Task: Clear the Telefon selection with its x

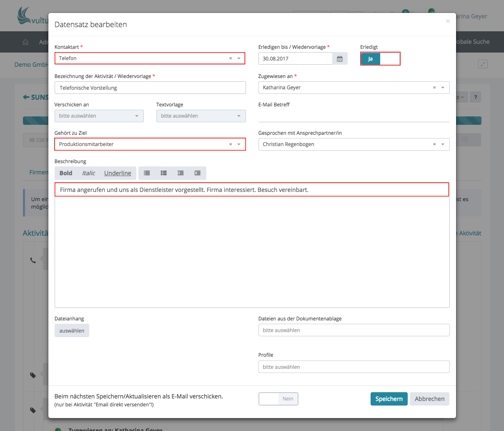Action: [x=231, y=58]
